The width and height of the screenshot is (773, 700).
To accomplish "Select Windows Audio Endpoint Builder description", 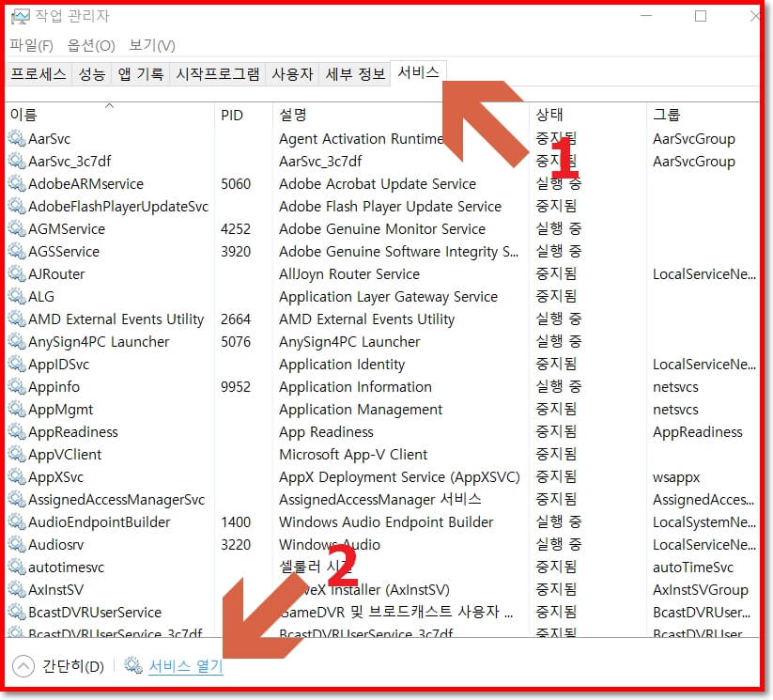I will (386, 521).
